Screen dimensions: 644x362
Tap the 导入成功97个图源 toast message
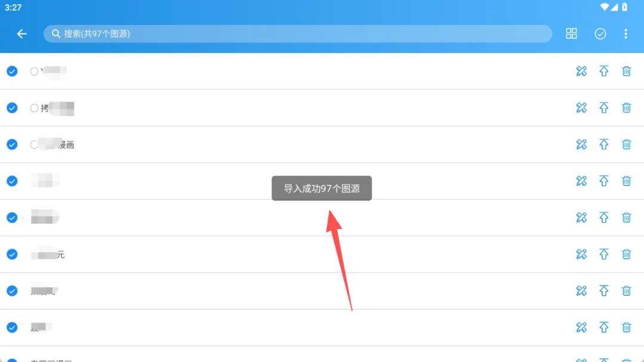point(321,188)
